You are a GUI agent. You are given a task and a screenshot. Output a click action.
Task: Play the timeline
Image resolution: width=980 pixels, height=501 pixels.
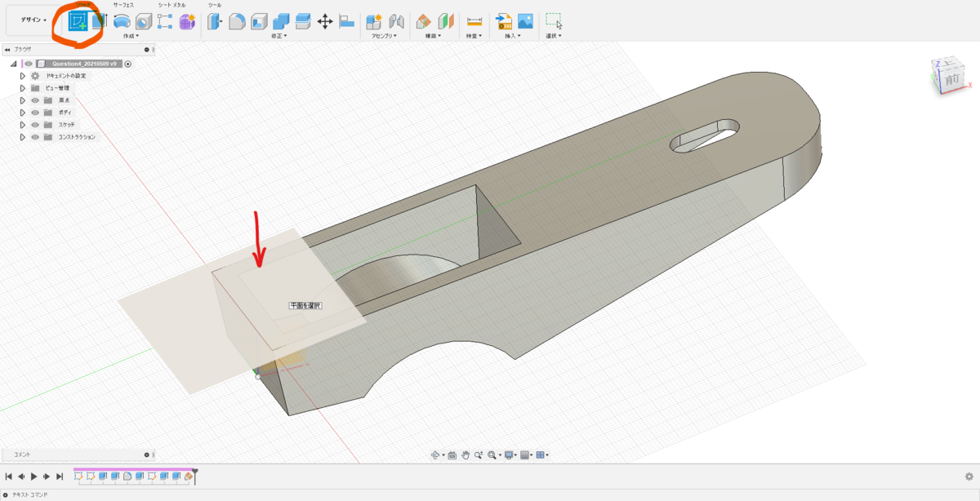[33, 476]
